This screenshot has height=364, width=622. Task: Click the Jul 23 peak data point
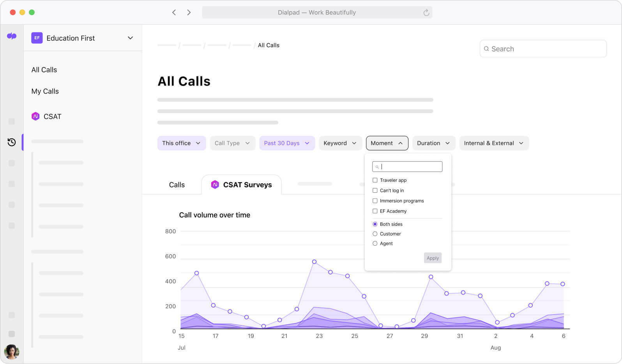[314, 262]
